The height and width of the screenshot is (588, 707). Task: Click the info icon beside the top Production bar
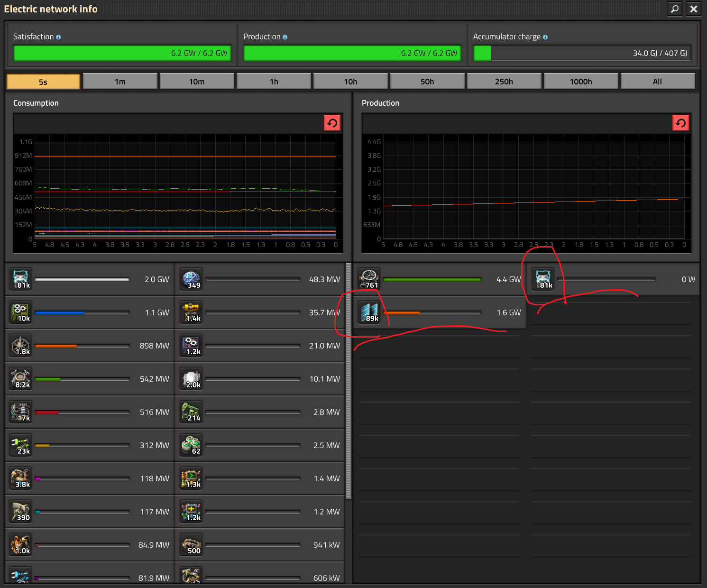(x=285, y=37)
